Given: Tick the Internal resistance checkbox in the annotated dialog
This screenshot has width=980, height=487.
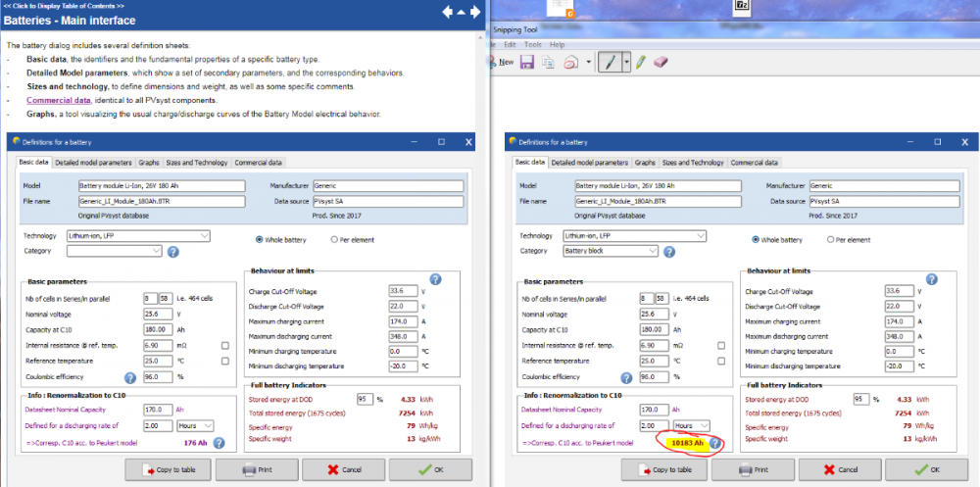Looking at the screenshot, I should click(722, 346).
